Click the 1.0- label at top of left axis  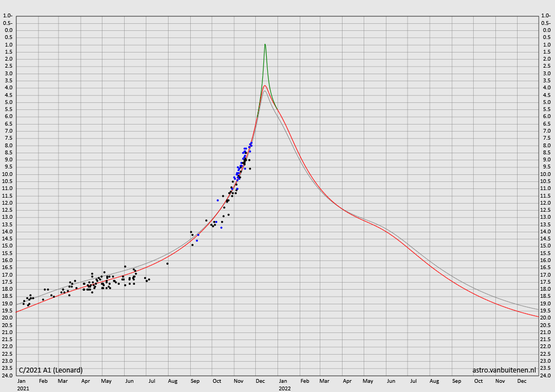click(8, 16)
